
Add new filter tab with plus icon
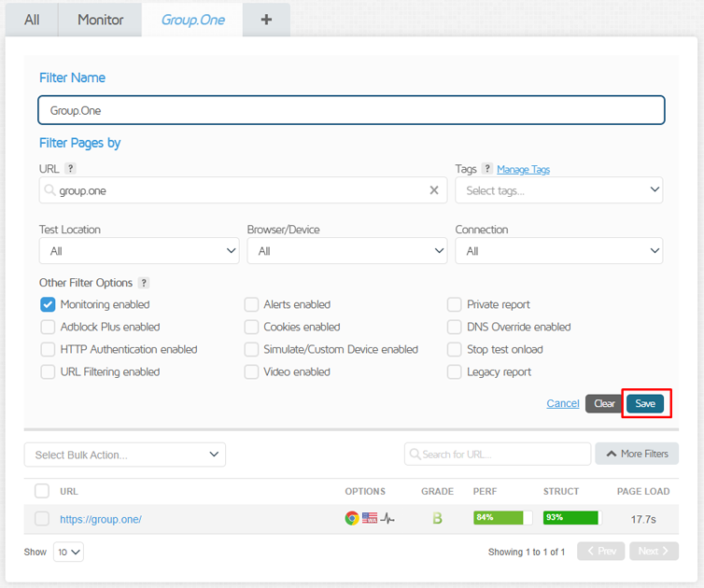(266, 20)
